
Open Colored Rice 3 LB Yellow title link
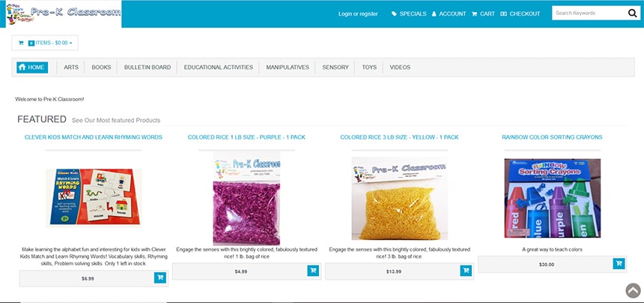tap(399, 137)
